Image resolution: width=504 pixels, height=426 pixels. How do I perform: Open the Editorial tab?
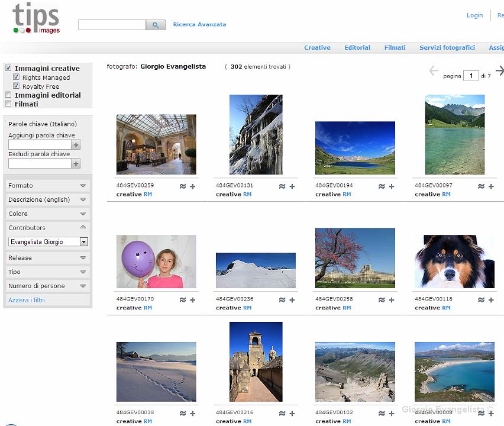pyautogui.click(x=357, y=47)
